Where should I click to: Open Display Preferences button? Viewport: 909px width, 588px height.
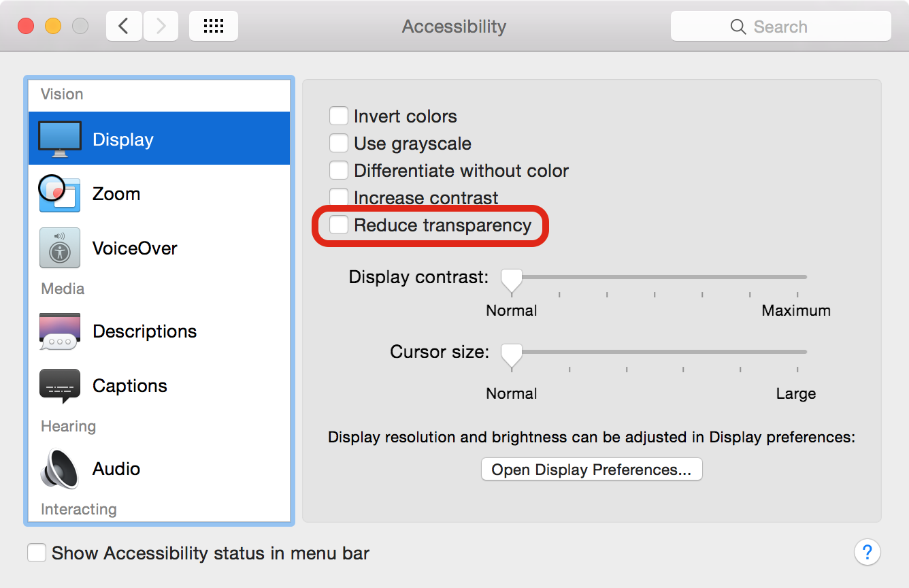pyautogui.click(x=591, y=470)
